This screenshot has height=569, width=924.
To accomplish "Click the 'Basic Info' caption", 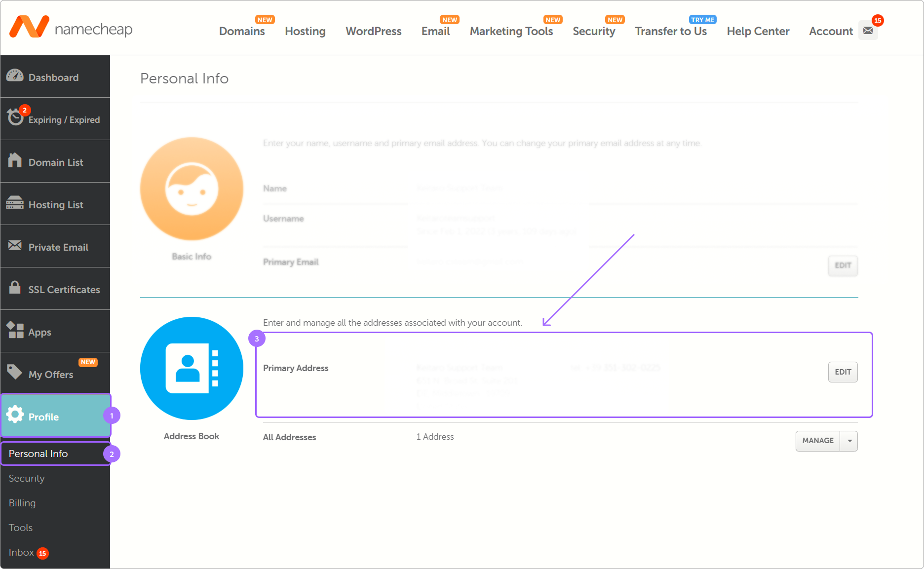I will click(192, 257).
